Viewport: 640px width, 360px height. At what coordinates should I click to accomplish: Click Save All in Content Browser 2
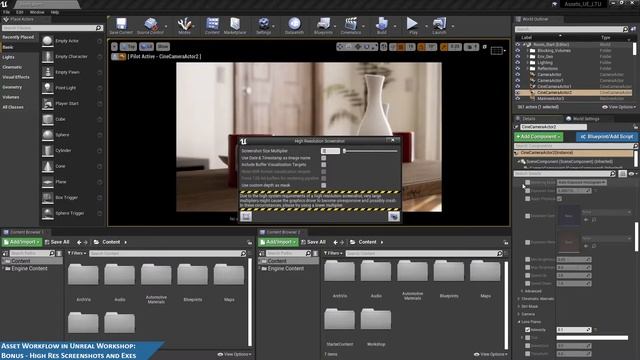pyautogui.click(x=313, y=242)
